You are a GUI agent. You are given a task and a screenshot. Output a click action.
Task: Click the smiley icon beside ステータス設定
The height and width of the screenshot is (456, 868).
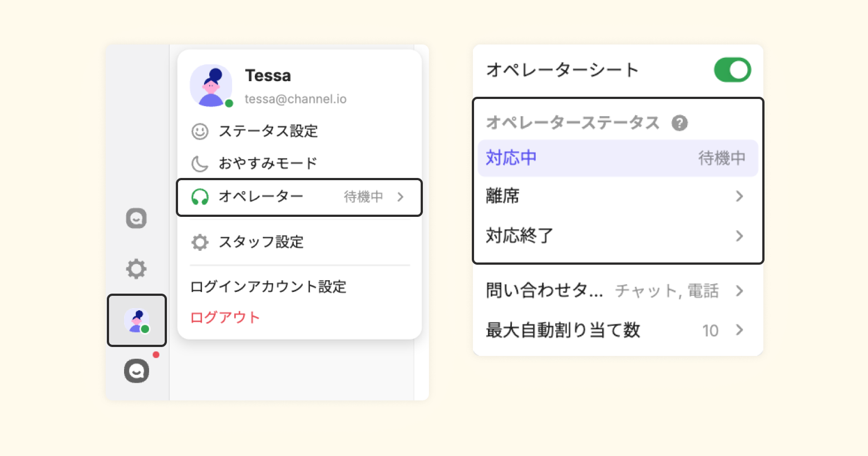pyautogui.click(x=200, y=131)
